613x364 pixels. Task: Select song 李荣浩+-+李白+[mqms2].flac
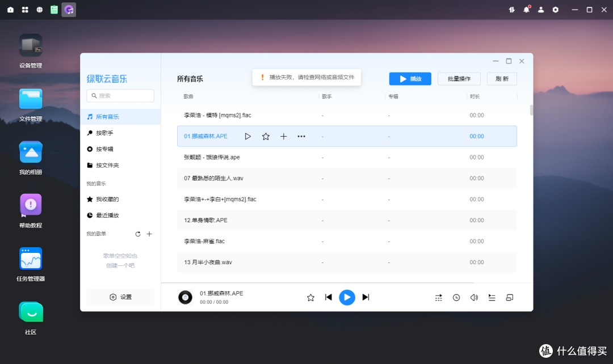coord(347,199)
